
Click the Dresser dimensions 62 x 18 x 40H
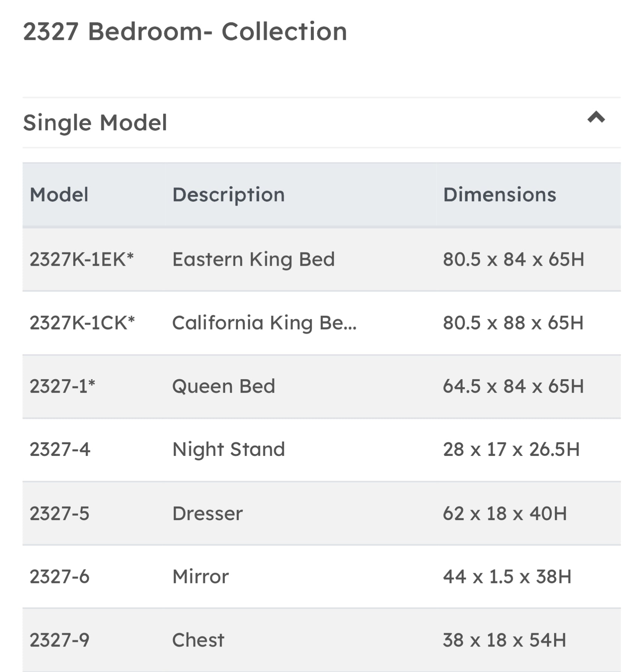coord(504,513)
